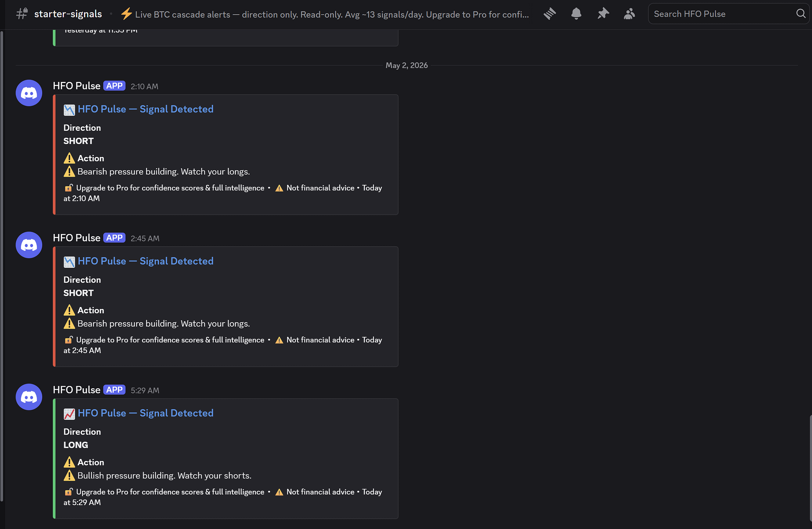Click Not financial advice warning icon, 2:45 AM embed
This screenshot has height=529, width=812.
click(279, 340)
